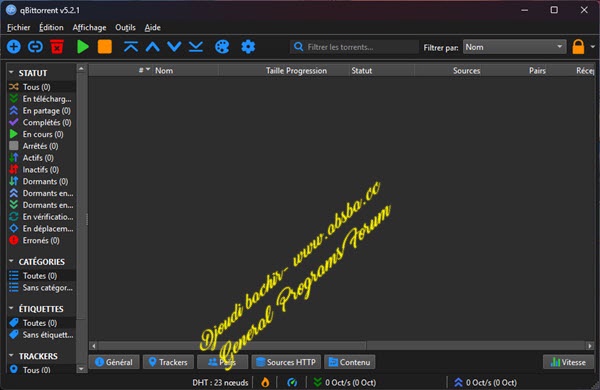This screenshot has width=600, height=390.
Task: Select Toutes (0) under CATÉGORIES
Action: click(41, 276)
